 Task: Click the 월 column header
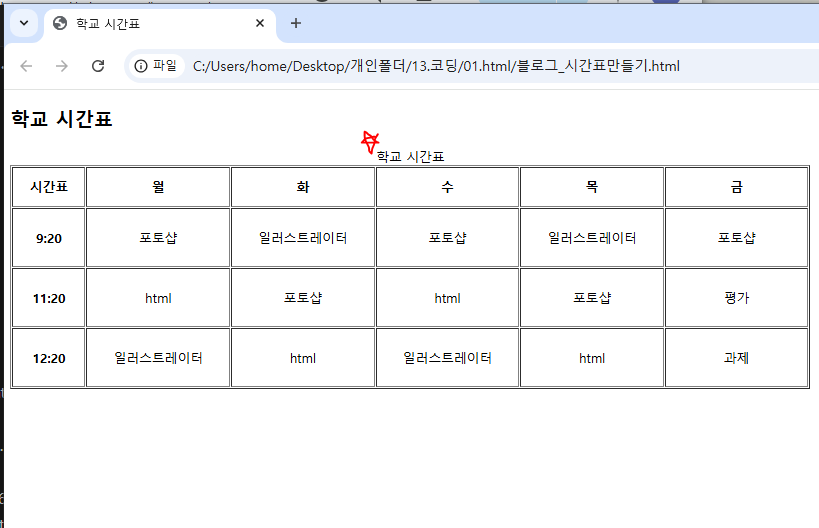coord(158,187)
